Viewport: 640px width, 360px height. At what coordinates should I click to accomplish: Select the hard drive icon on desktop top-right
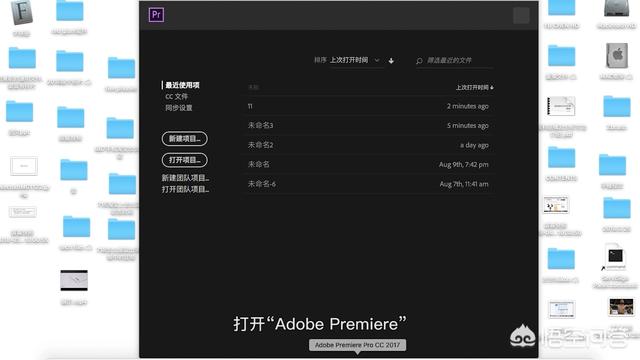[x=616, y=9]
